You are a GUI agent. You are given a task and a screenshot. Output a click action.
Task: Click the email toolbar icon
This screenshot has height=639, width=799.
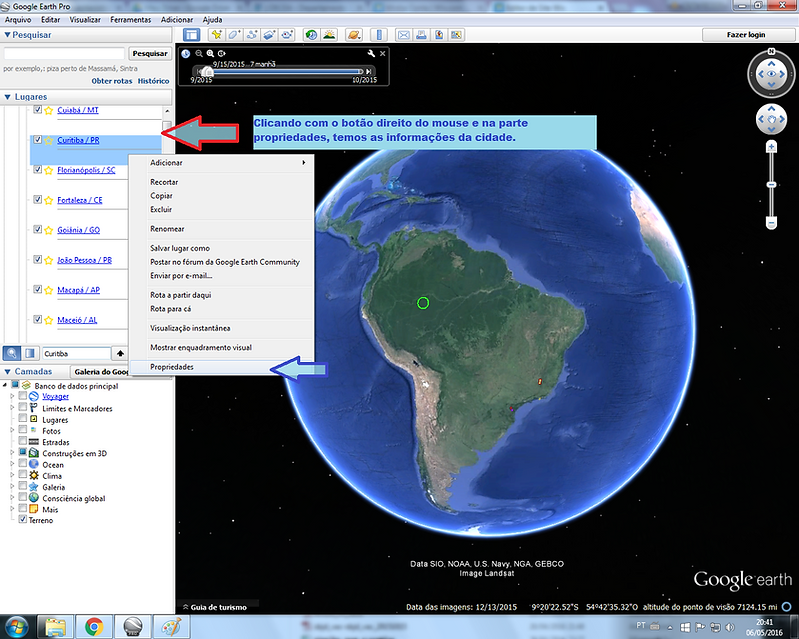[x=404, y=35]
